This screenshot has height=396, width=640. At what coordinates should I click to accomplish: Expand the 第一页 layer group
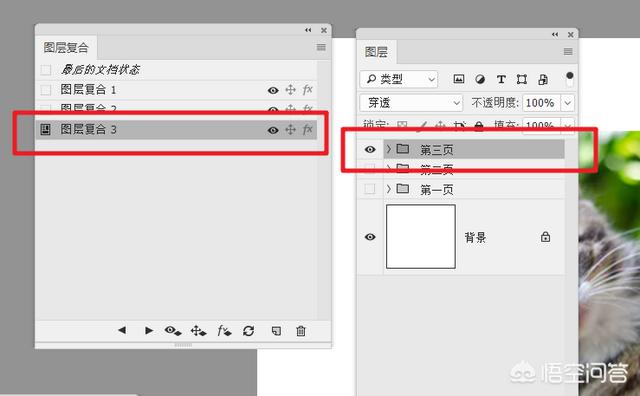[x=389, y=189]
